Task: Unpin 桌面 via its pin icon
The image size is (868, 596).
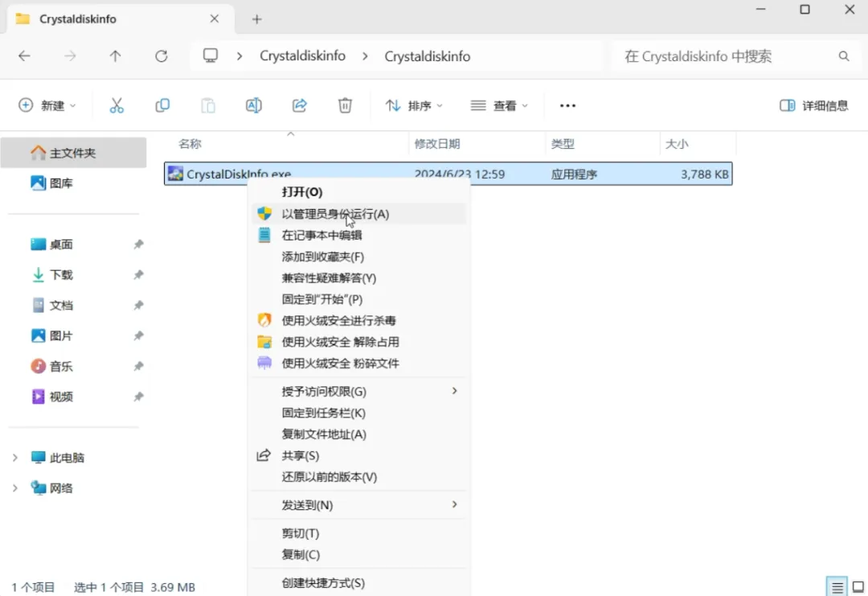Action: (138, 245)
